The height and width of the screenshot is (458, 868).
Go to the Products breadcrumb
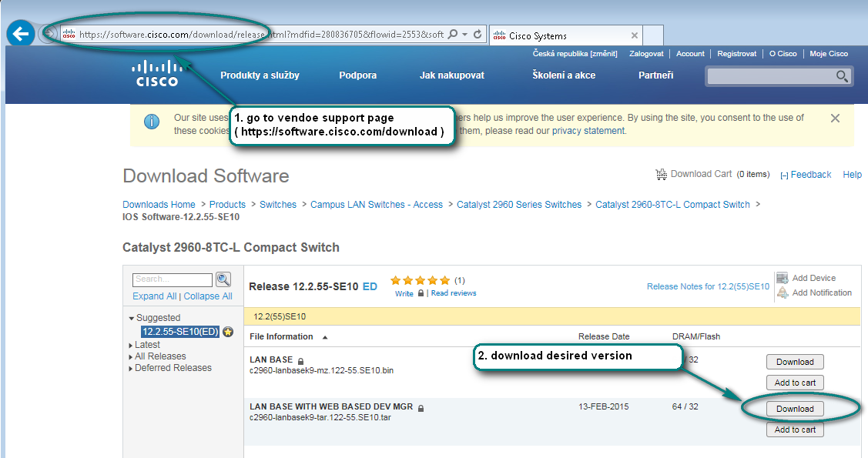(x=227, y=205)
